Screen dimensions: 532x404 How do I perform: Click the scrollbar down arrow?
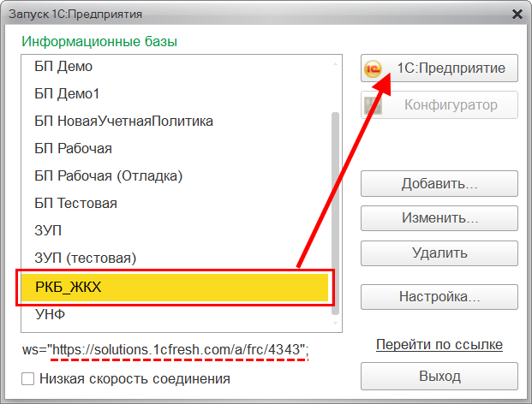(335, 324)
